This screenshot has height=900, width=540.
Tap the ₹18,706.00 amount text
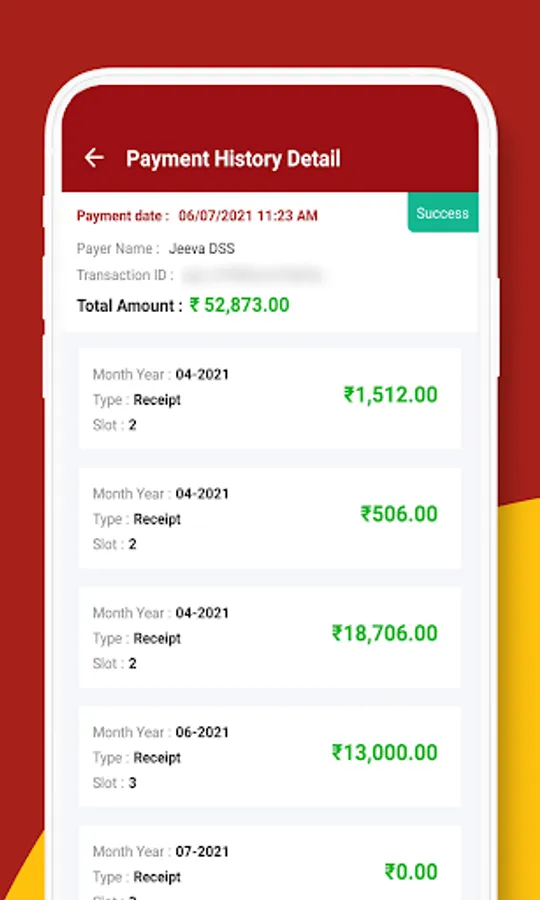tap(384, 633)
